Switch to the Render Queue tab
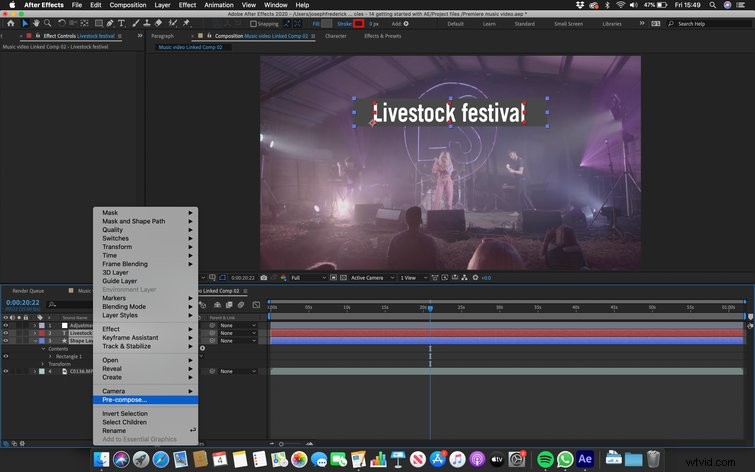 click(x=28, y=291)
